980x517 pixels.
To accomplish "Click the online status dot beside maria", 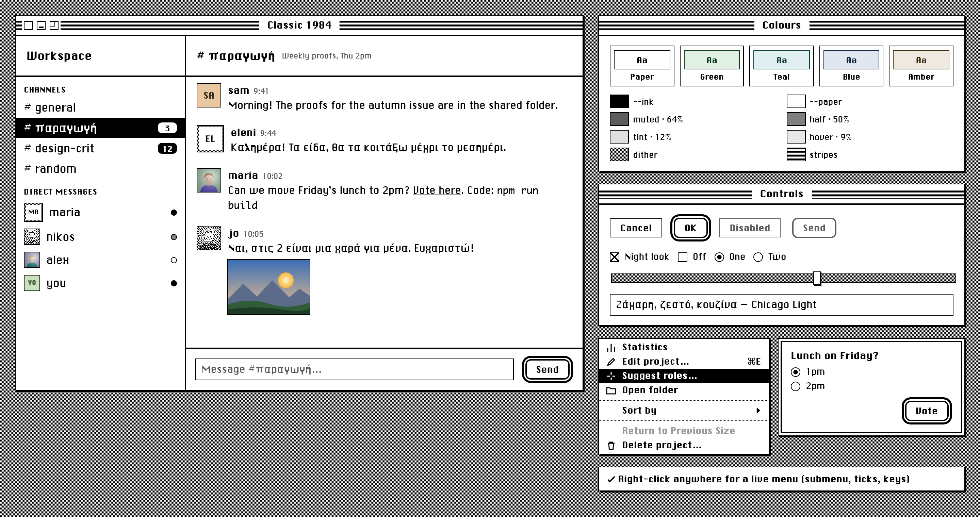I will click(174, 213).
